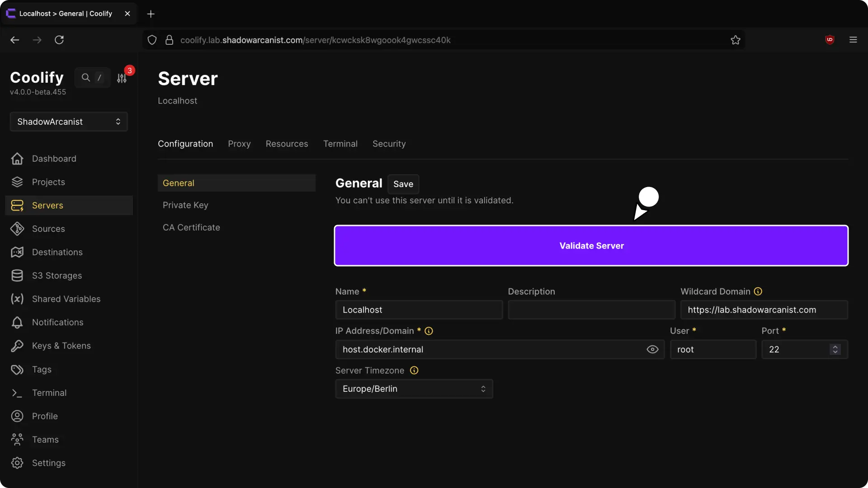This screenshot has width=868, height=488.
Task: Select the Shared Variables (x) icon
Action: (x=17, y=299)
